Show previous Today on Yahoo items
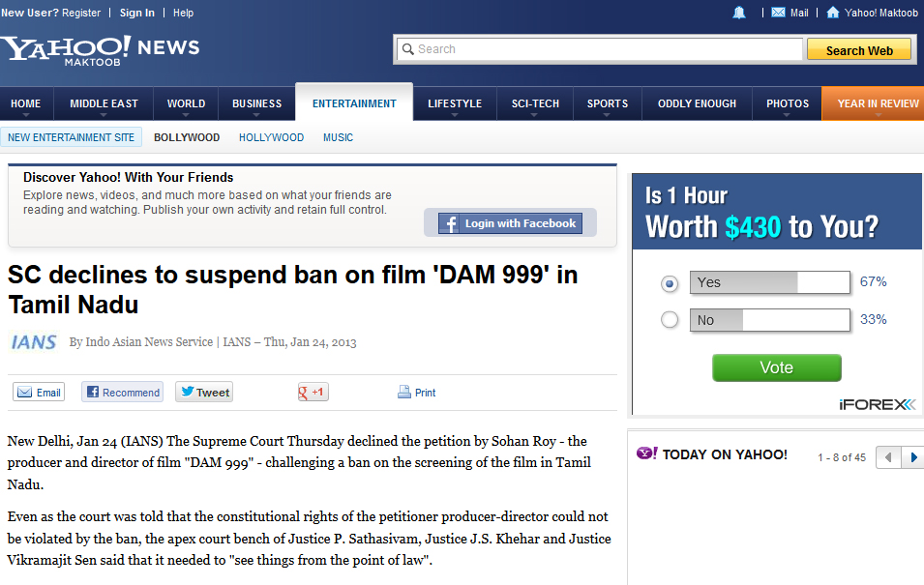The image size is (924, 585). pos(888,457)
